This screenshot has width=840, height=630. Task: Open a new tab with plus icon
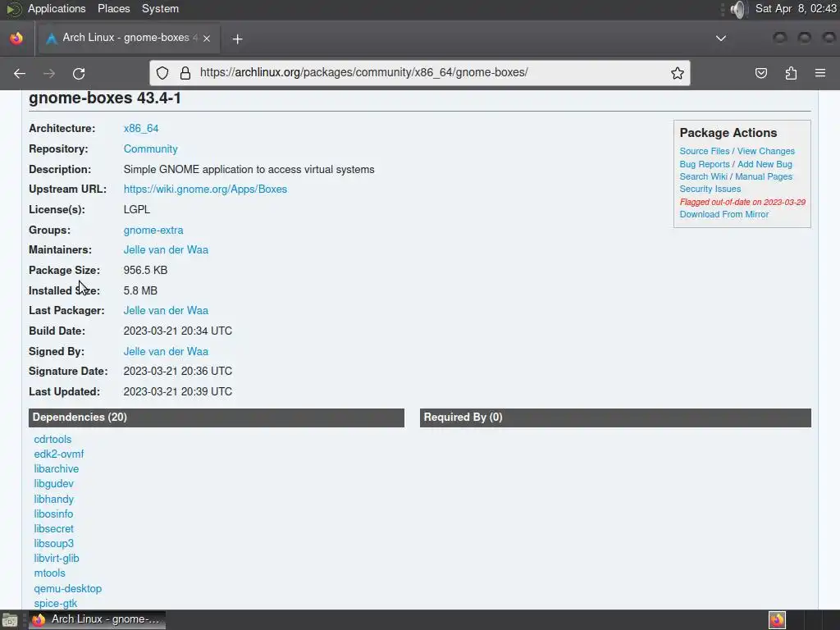(x=237, y=39)
